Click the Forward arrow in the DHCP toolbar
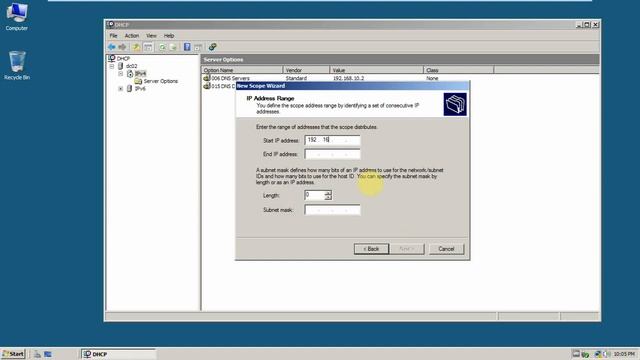 pos(122,47)
